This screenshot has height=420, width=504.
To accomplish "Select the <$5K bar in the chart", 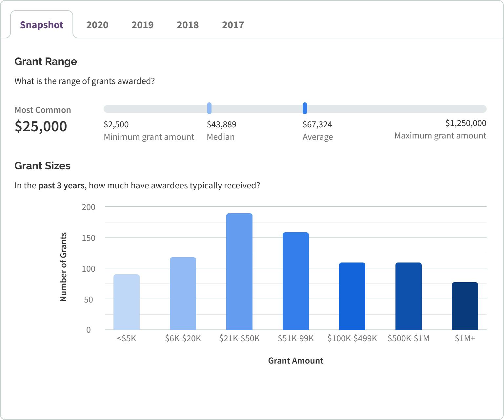I will (x=127, y=302).
